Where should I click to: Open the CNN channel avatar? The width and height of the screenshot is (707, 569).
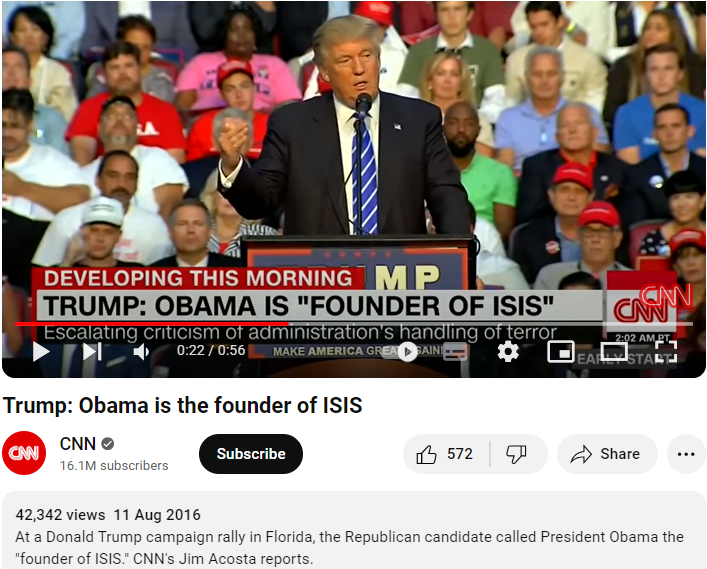pos(24,453)
